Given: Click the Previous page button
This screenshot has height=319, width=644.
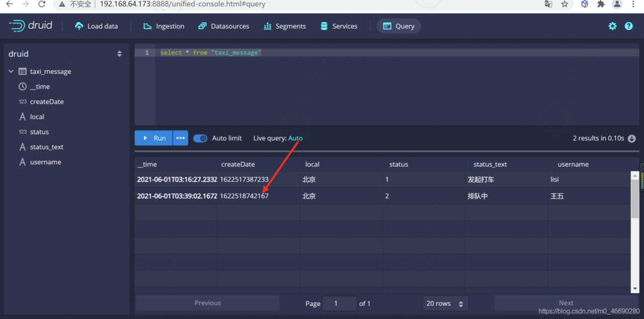Looking at the screenshot, I should click(208, 303).
